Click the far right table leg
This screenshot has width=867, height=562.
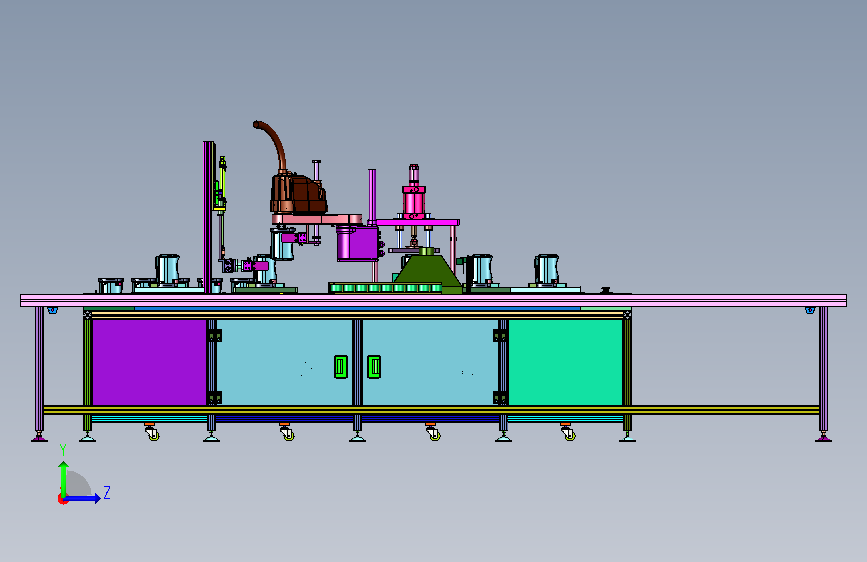coord(823,374)
